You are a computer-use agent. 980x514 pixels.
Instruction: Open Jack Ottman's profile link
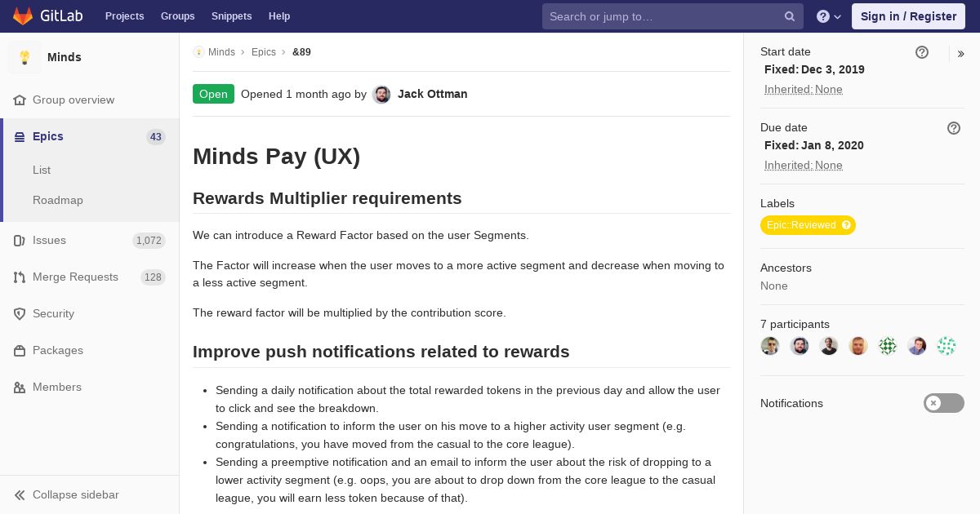[433, 95]
